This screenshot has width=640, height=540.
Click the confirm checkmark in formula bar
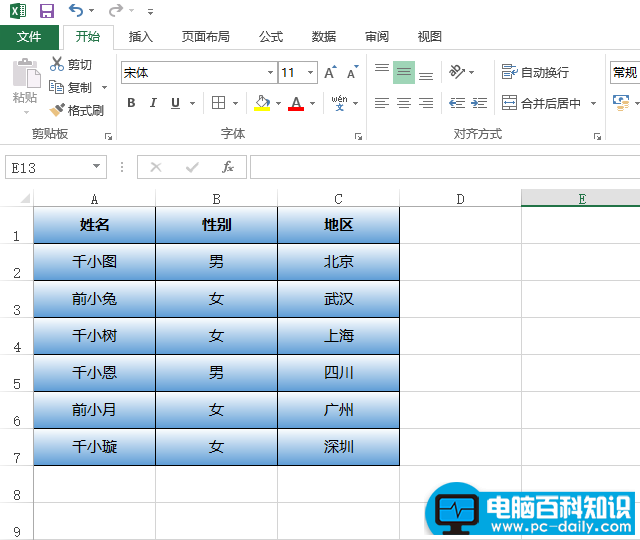coord(192,167)
